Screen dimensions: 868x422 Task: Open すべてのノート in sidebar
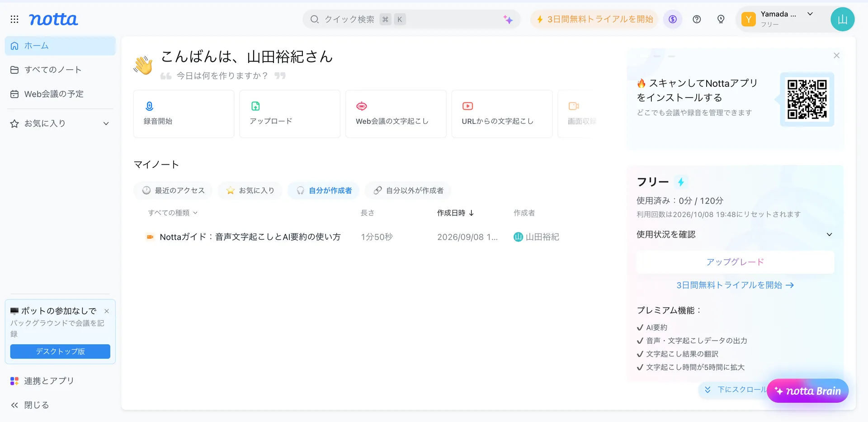[x=60, y=70]
